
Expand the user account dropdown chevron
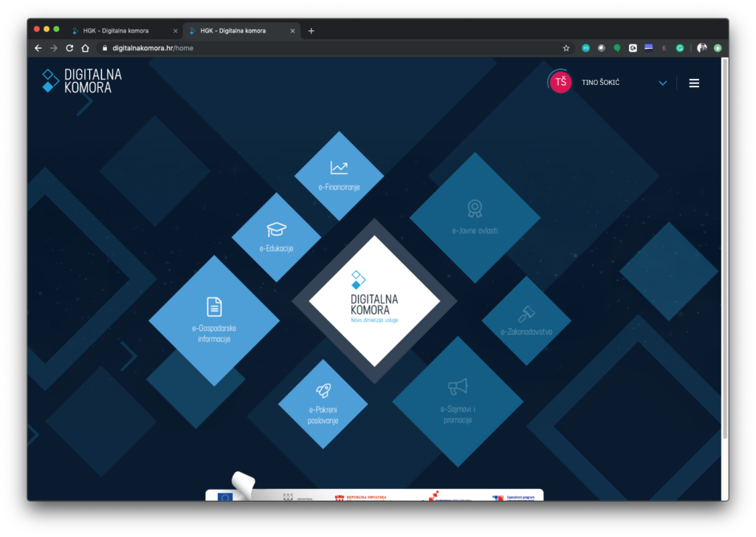pyautogui.click(x=663, y=83)
